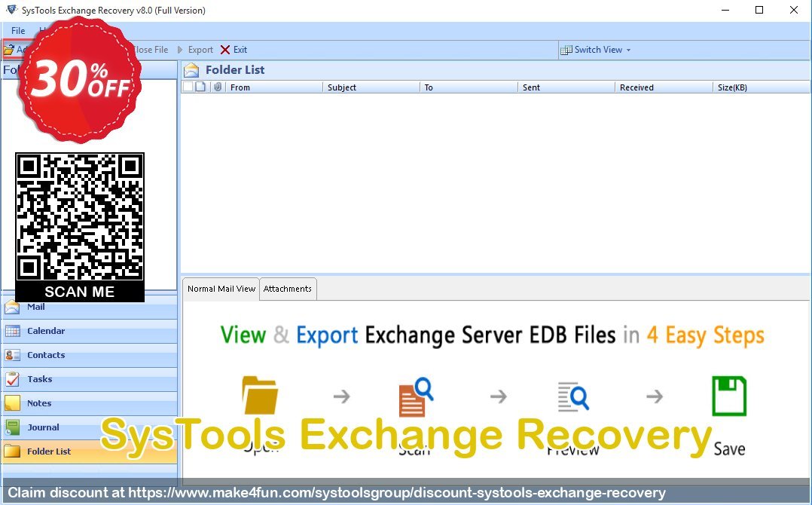Open the Switch View dropdown
This screenshot has width=812, height=505.
point(596,50)
